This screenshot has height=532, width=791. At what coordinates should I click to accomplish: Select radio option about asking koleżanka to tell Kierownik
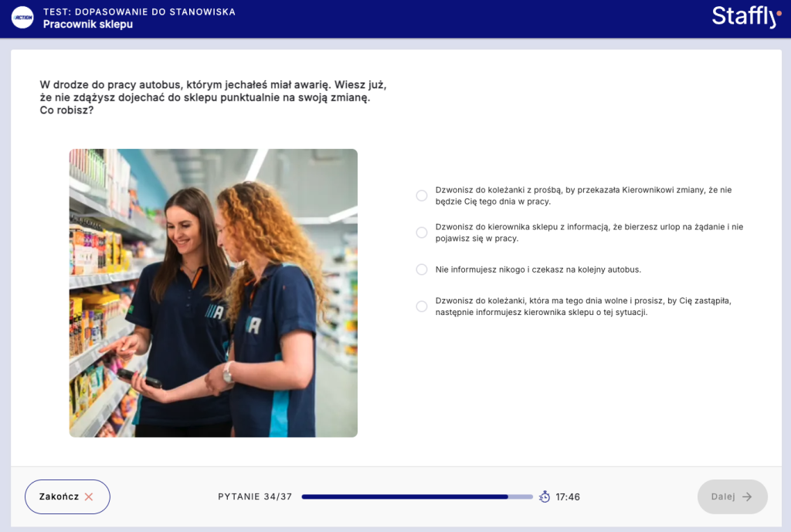coord(422,195)
